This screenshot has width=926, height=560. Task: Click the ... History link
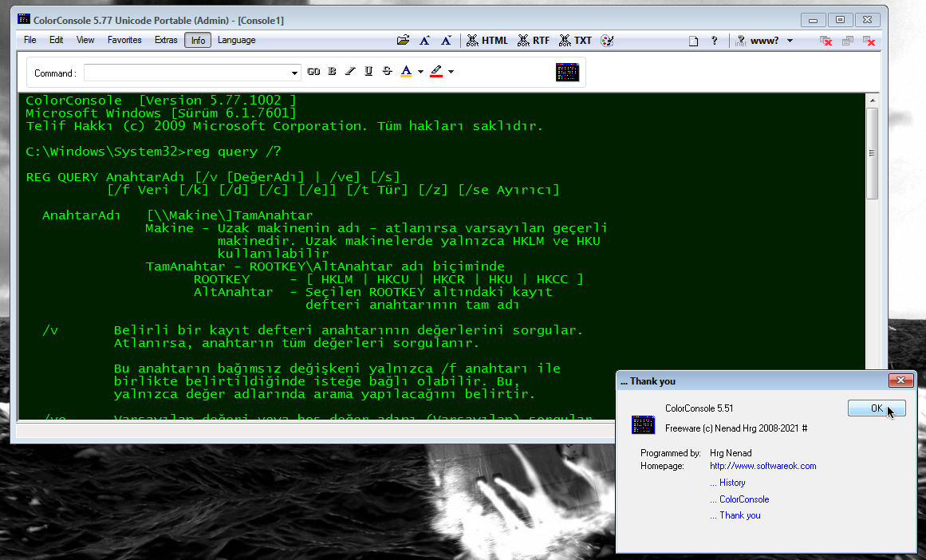[727, 483]
